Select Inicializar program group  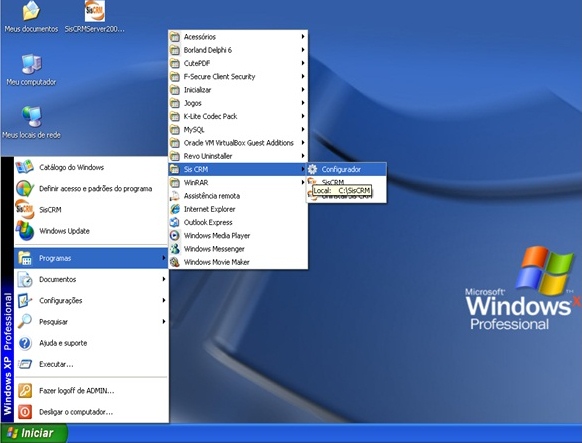pos(238,90)
